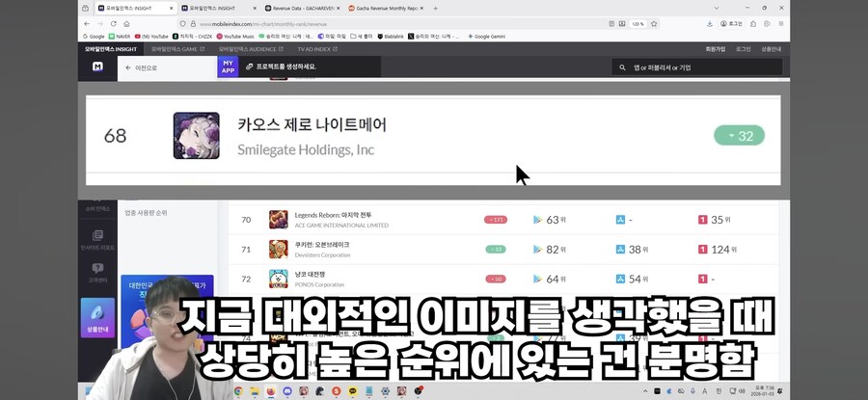Screen dimensions: 868x400
Task: Click App Store icon in 쿠키런 row
Action: (x=620, y=250)
